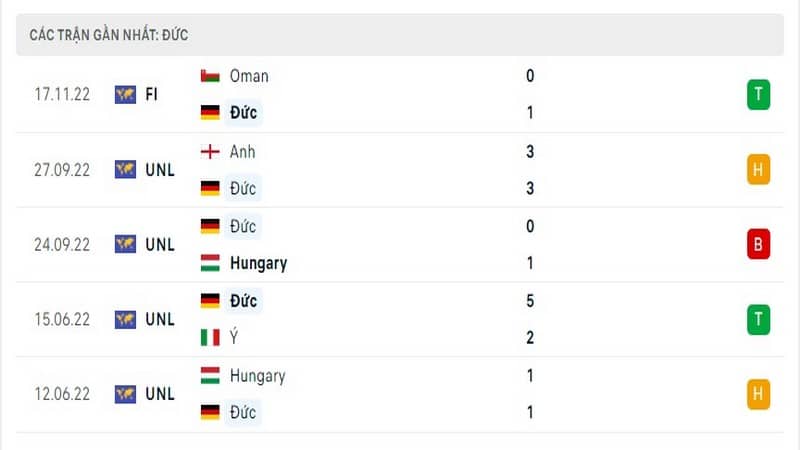Click the Oman flag icon
800x450 pixels.
click(210, 76)
